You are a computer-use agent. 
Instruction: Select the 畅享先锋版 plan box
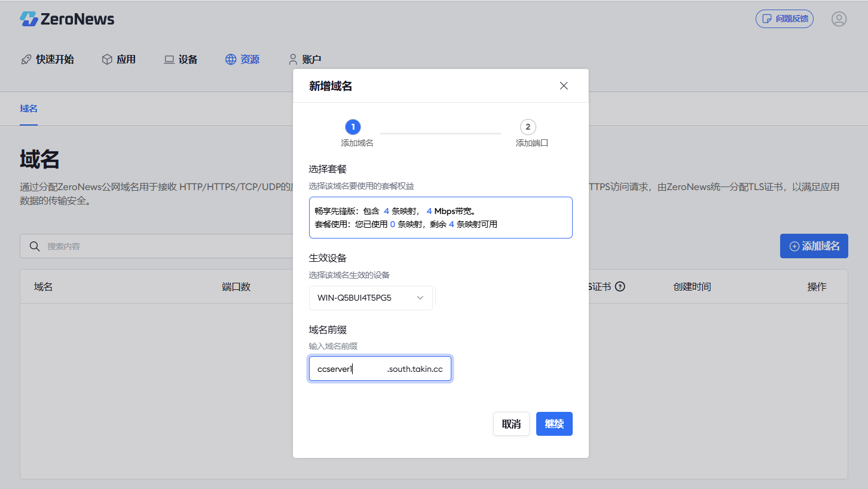tap(441, 218)
